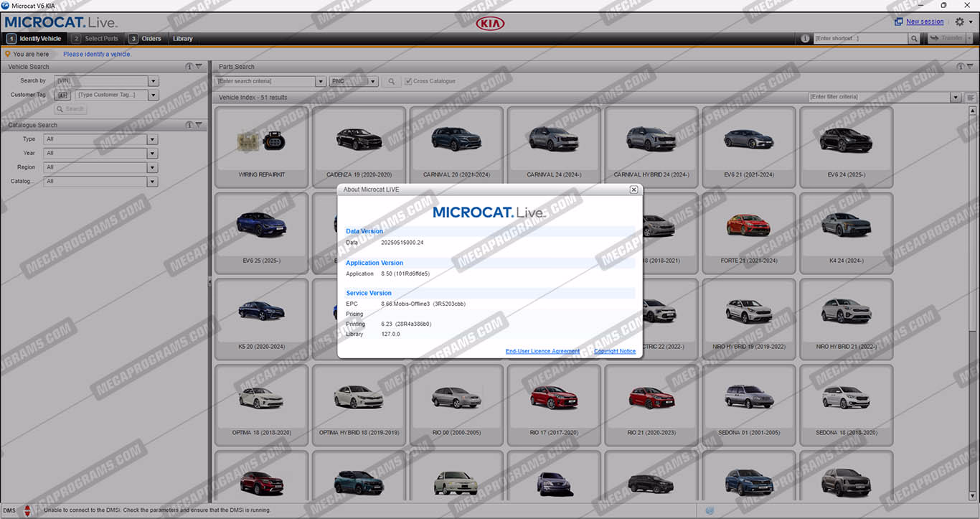Open the End-User Licence Agreement link
This screenshot has width=980, height=519.
542,351
